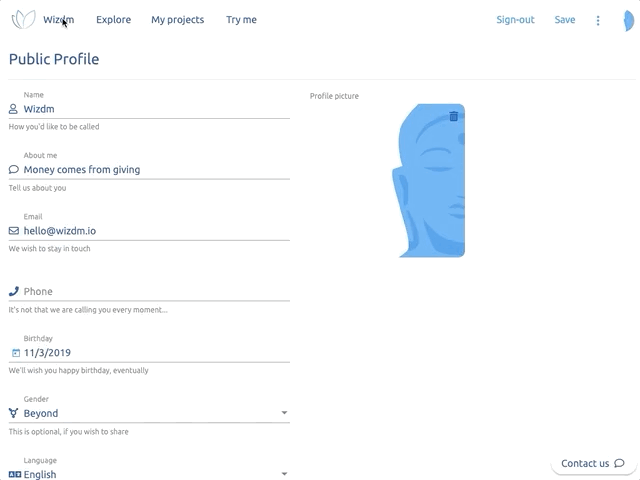Open the Gender field showing Beyond
640x480 pixels.
[x=149, y=413]
